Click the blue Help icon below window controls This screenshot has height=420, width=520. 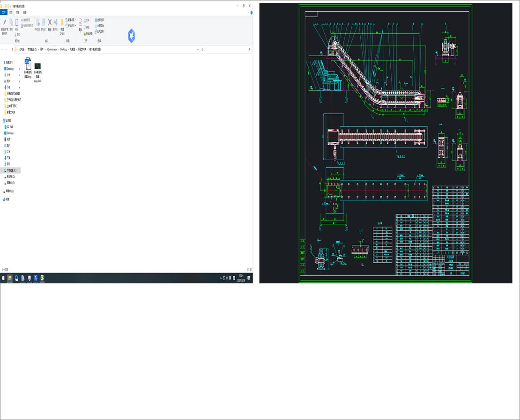[x=251, y=13]
